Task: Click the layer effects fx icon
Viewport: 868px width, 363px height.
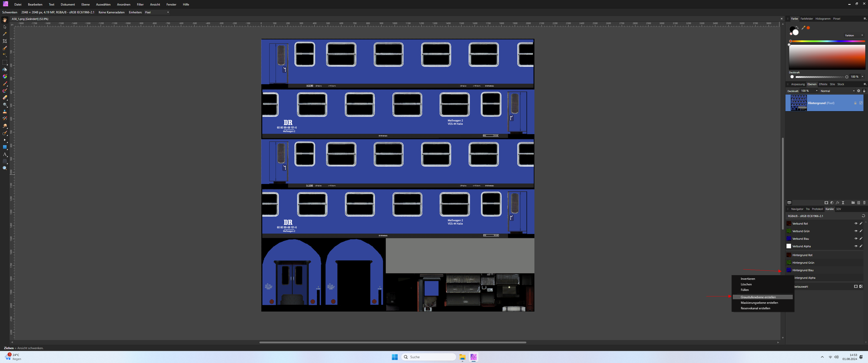Action: (837, 203)
